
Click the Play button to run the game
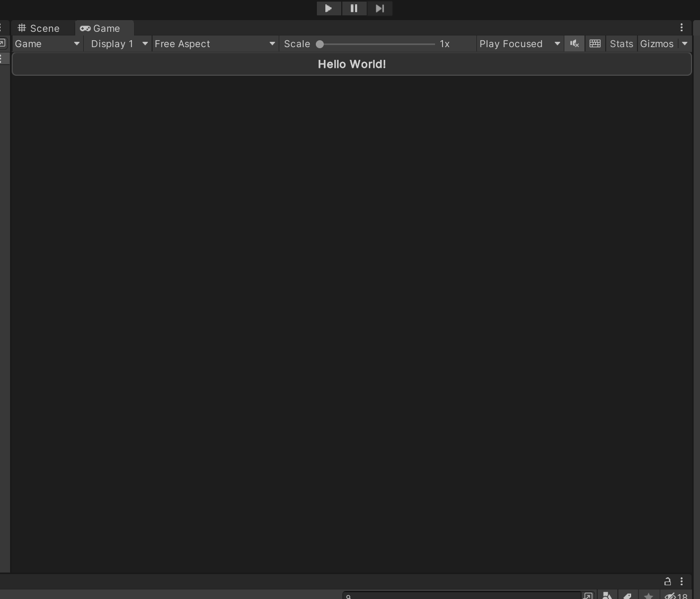329,8
